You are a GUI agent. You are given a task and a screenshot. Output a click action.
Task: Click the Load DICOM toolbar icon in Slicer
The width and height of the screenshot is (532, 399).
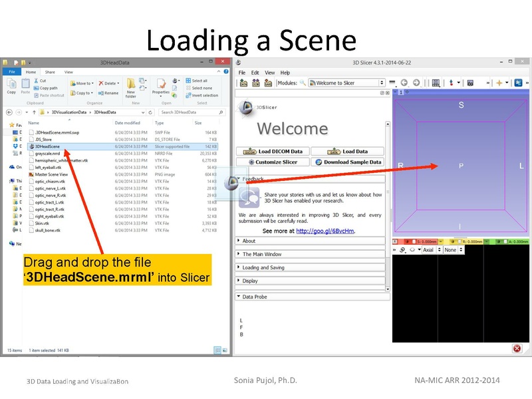point(256,82)
